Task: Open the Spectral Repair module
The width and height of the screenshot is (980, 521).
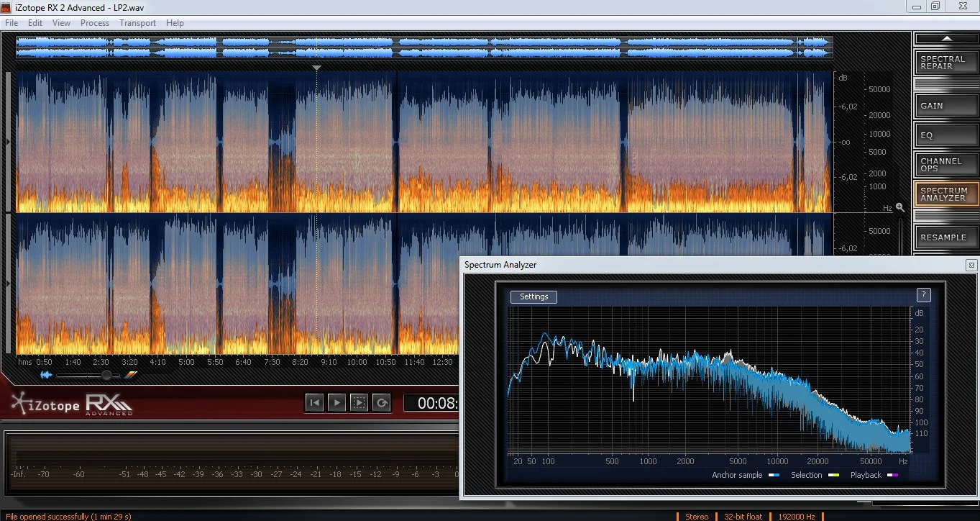Action: pos(946,63)
